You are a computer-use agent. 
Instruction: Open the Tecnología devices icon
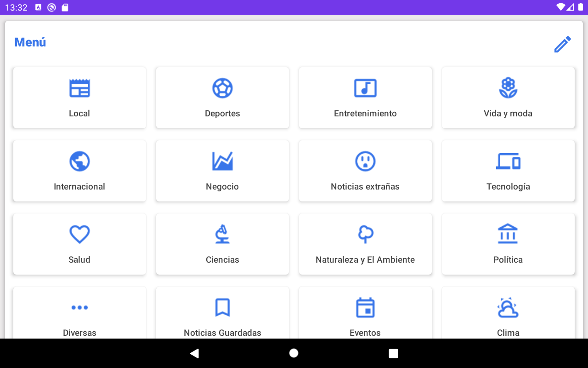click(508, 161)
